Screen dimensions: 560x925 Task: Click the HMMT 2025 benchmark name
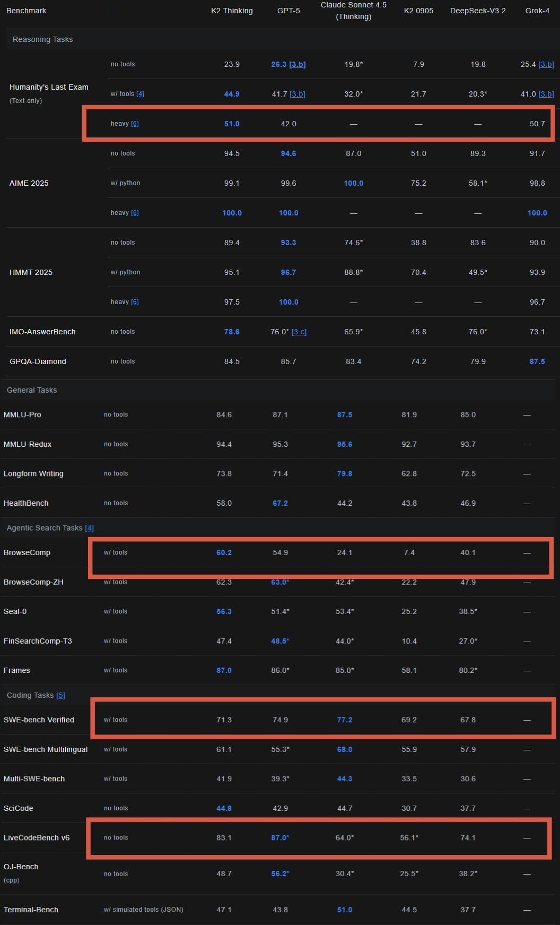click(31, 272)
